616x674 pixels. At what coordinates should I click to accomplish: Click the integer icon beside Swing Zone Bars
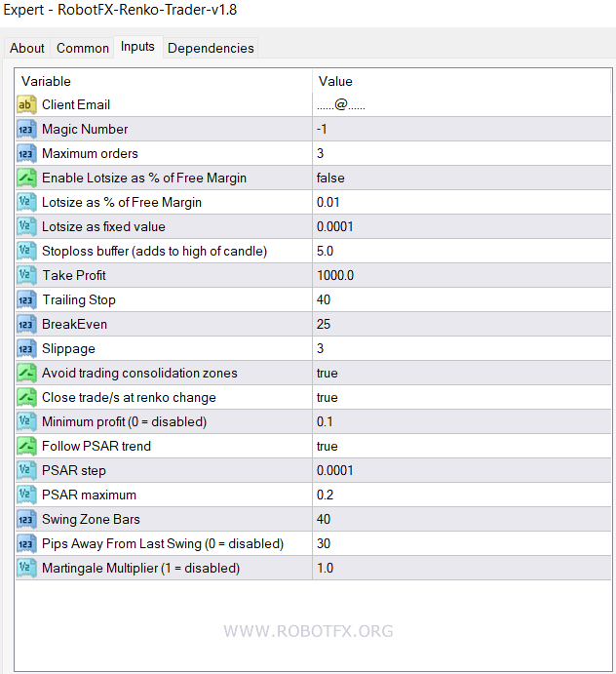tap(26, 519)
